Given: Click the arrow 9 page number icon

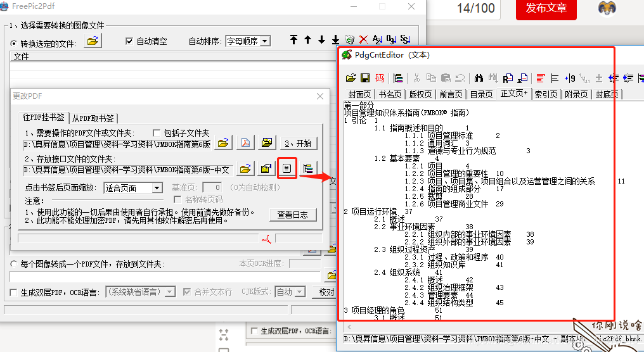Looking at the screenshot, I should (x=570, y=78).
